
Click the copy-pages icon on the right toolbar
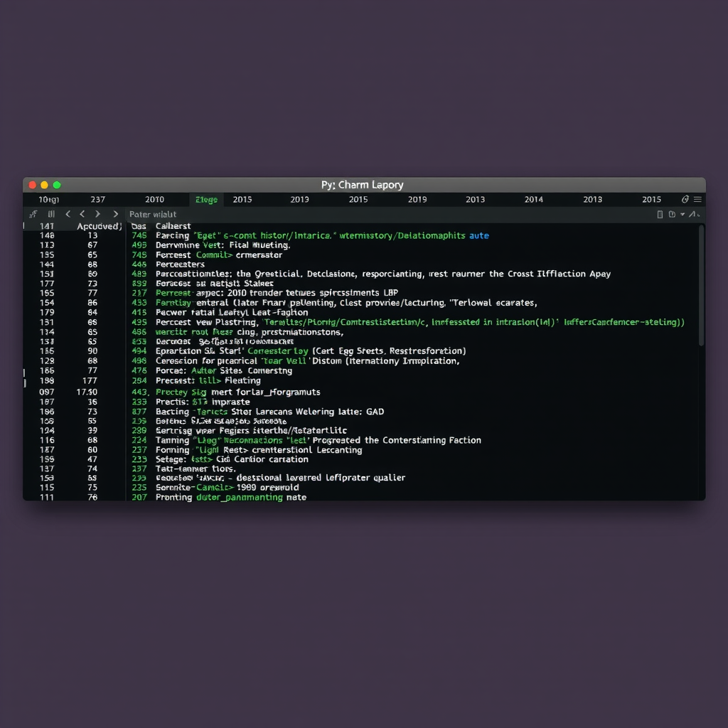point(672,214)
